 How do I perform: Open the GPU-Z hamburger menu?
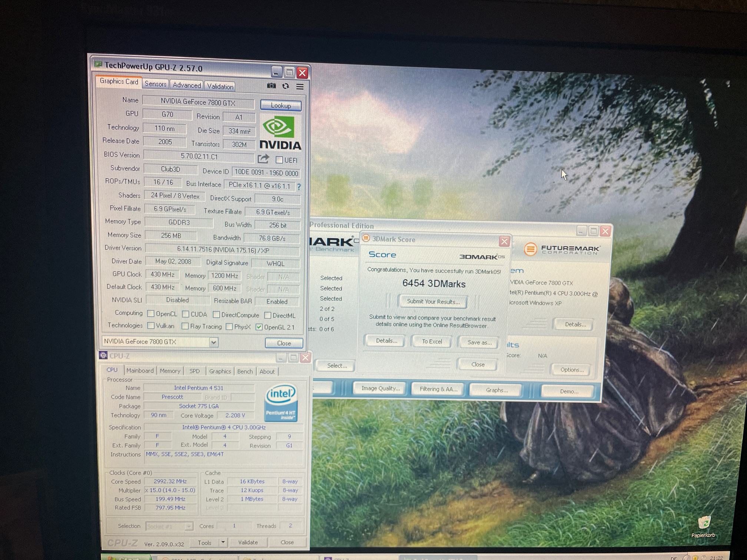(300, 86)
